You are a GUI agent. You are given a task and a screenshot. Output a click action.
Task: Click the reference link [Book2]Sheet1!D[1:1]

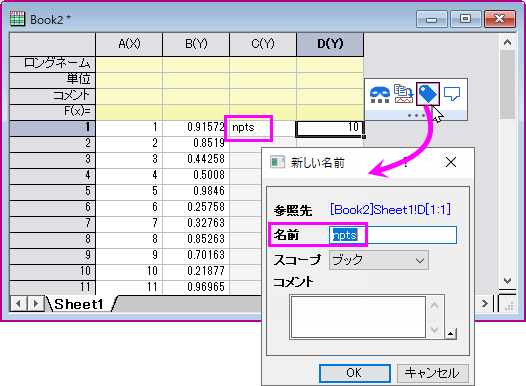390,210
